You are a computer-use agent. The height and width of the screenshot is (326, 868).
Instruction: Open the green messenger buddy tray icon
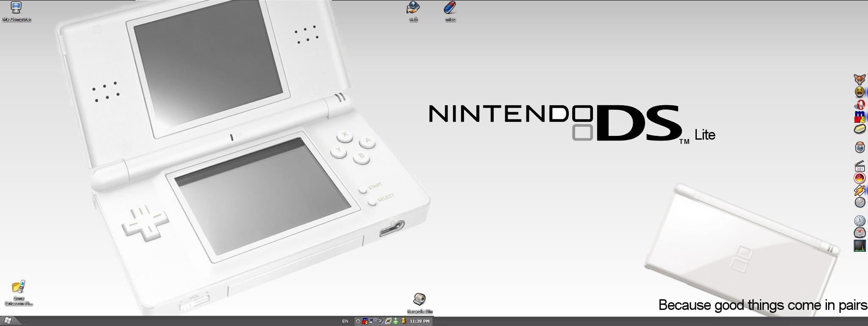click(395, 321)
